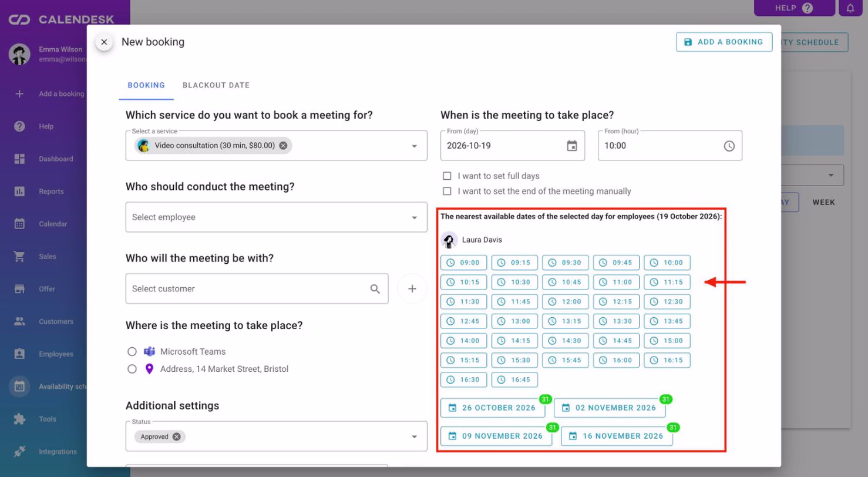
Task: Select the Microsoft Teams radio option
Action: [132, 351]
